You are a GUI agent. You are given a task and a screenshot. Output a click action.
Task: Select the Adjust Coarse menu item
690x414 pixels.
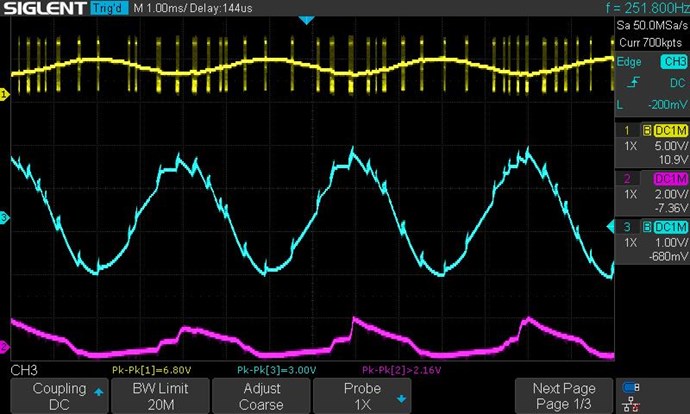pyautogui.click(x=260, y=395)
